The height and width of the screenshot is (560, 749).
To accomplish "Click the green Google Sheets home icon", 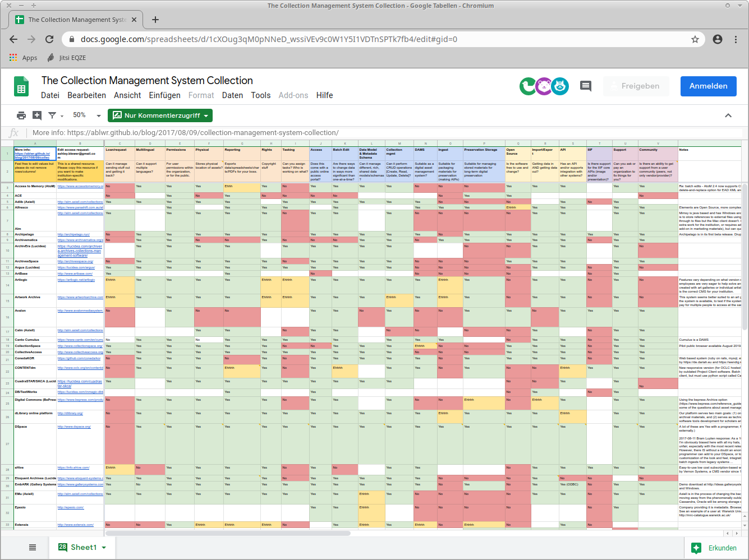I will coord(21,87).
